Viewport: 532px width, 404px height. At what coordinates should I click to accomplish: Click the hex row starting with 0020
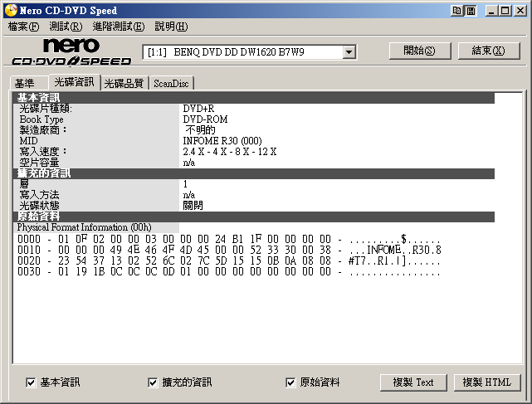pyautogui.click(x=229, y=260)
